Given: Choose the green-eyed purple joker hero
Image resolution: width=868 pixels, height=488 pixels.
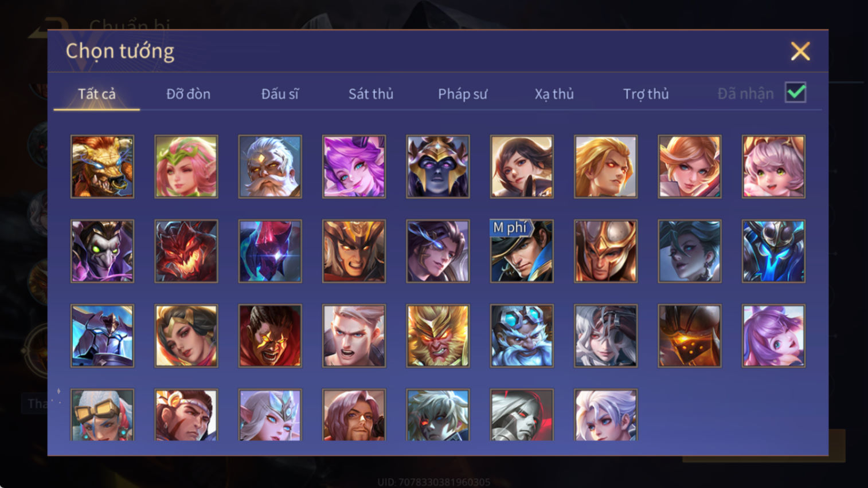Looking at the screenshot, I should [102, 251].
